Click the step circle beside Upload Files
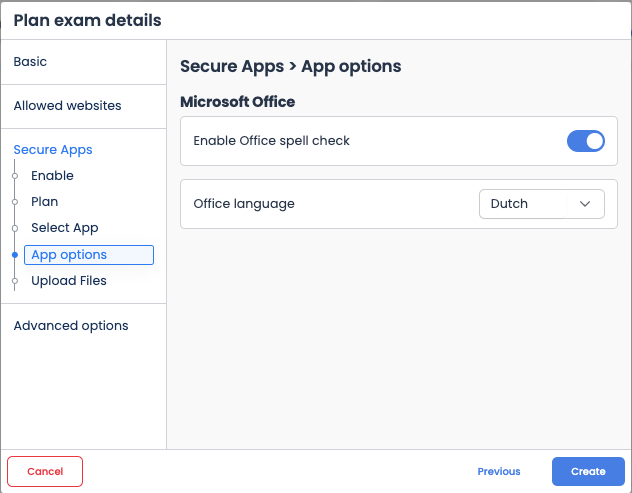 pos(15,281)
